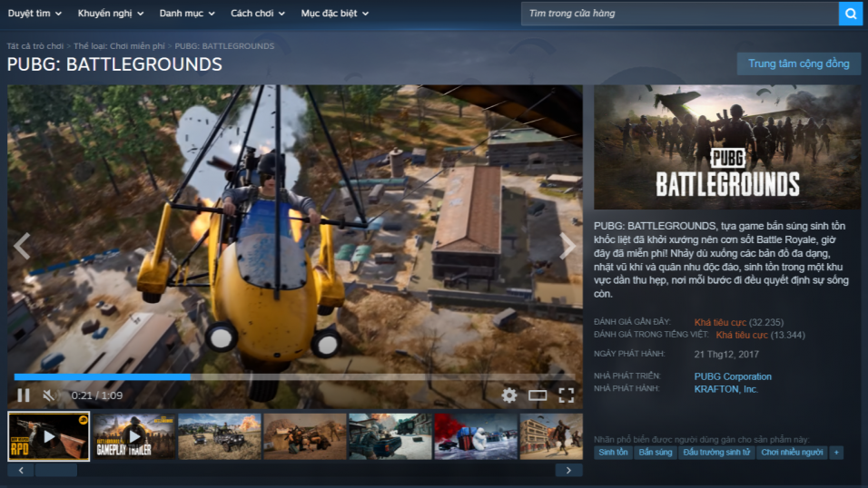Image resolution: width=868 pixels, height=488 pixels.
Task: Open the desert soldiers screenshot thumbnail
Action: coord(305,436)
